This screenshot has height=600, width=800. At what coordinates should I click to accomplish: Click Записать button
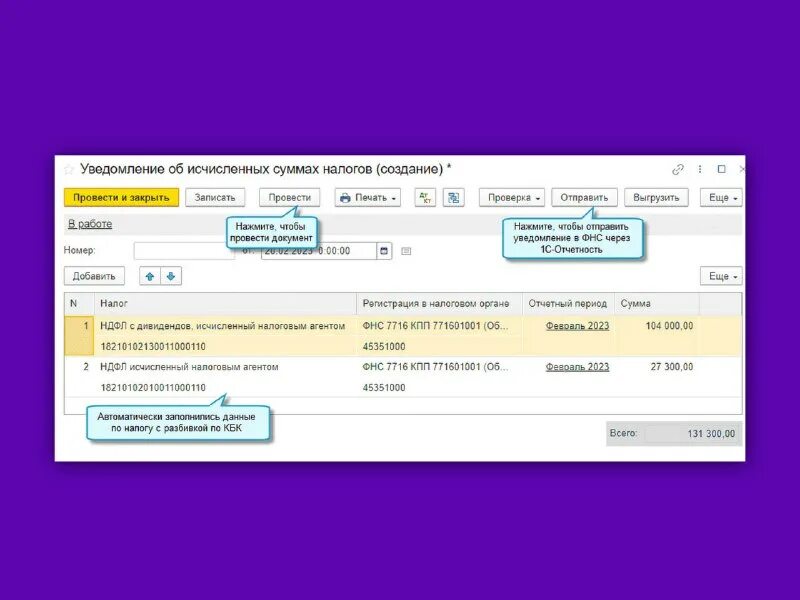click(215, 197)
